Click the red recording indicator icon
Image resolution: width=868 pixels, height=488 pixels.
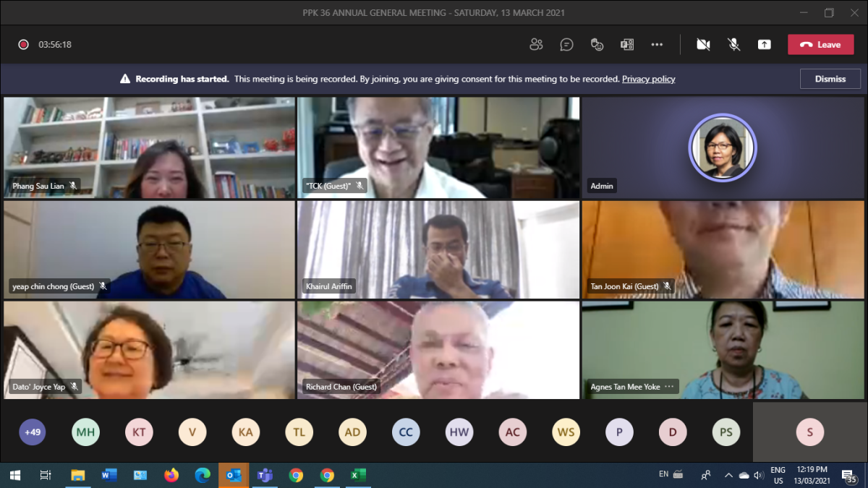click(23, 44)
